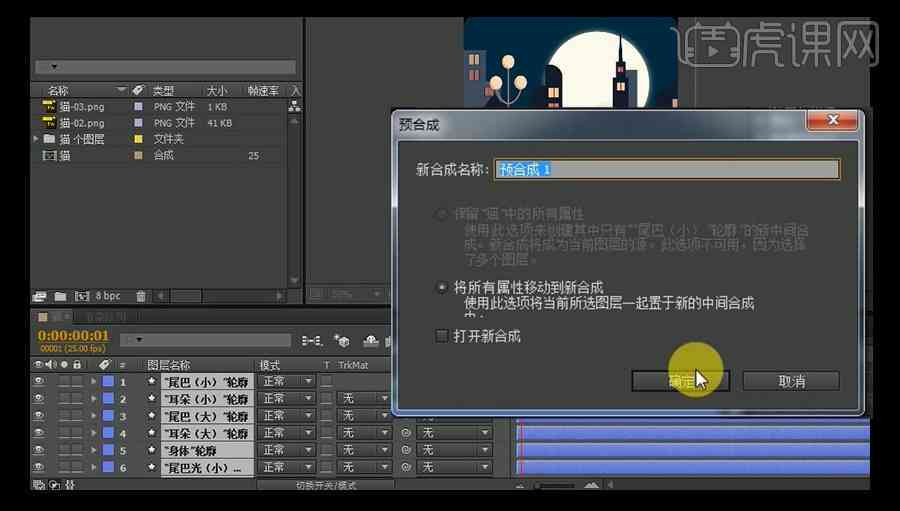This screenshot has height=511, width=900.
Task: Expand the properties of layer 1
Action: [93, 381]
